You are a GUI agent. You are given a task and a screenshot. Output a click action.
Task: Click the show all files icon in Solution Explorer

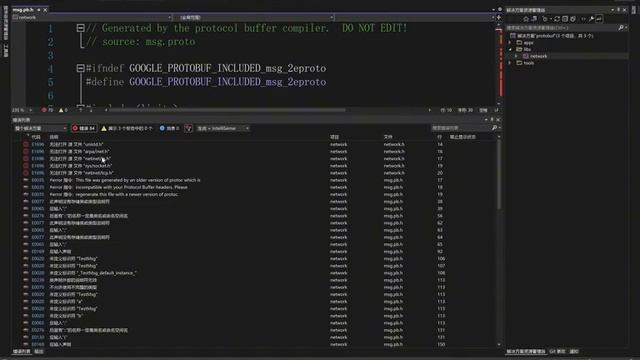click(x=573, y=19)
